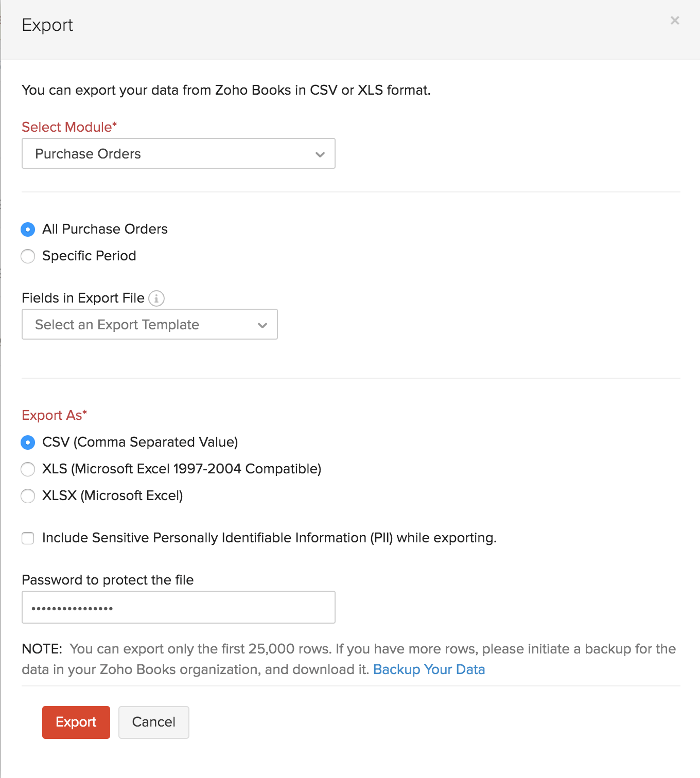Select the All Purchase Orders option
Viewport: 700px width, 778px height.
28,229
